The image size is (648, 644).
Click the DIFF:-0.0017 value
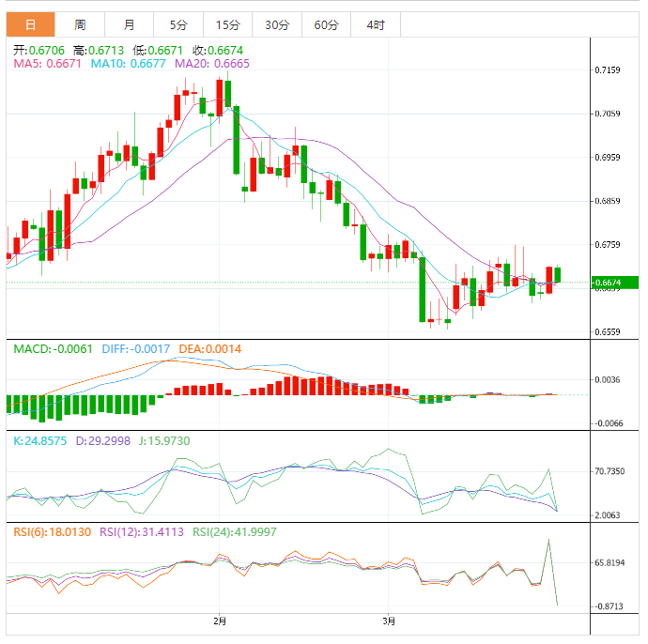click(136, 349)
